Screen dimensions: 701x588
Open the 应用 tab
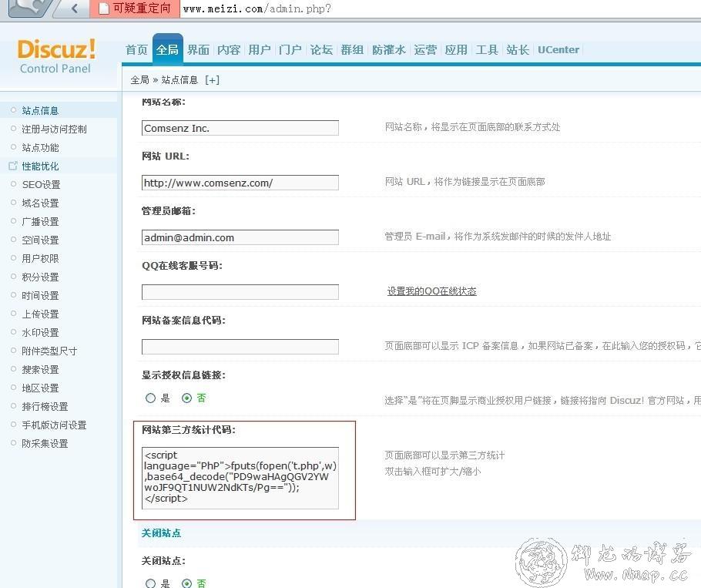[456, 49]
